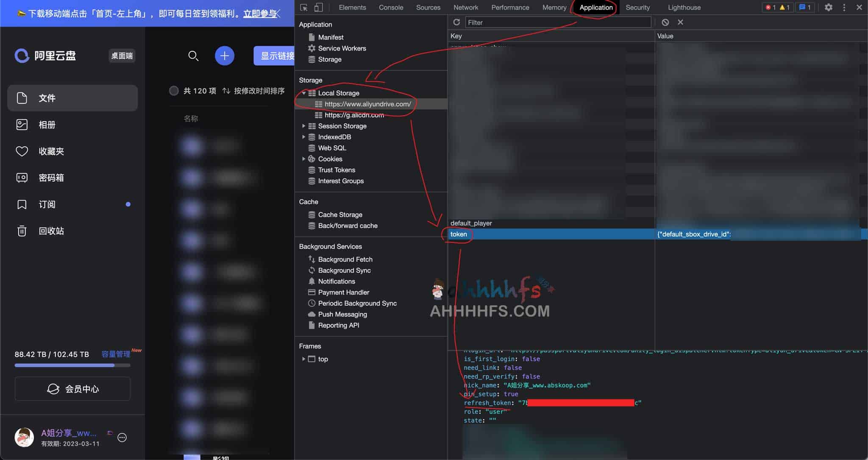Expand the Session Storage tree node
868x460 pixels.
(x=303, y=126)
